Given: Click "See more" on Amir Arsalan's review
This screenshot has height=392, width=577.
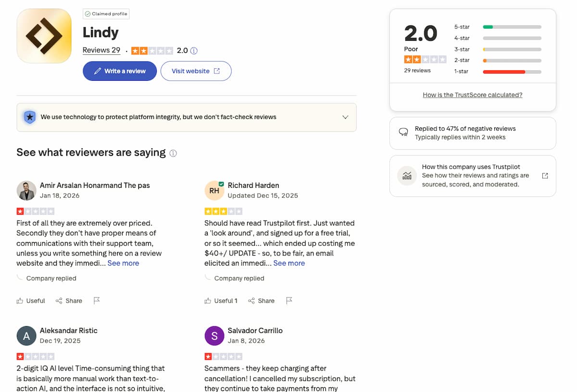Looking at the screenshot, I should pos(123,263).
